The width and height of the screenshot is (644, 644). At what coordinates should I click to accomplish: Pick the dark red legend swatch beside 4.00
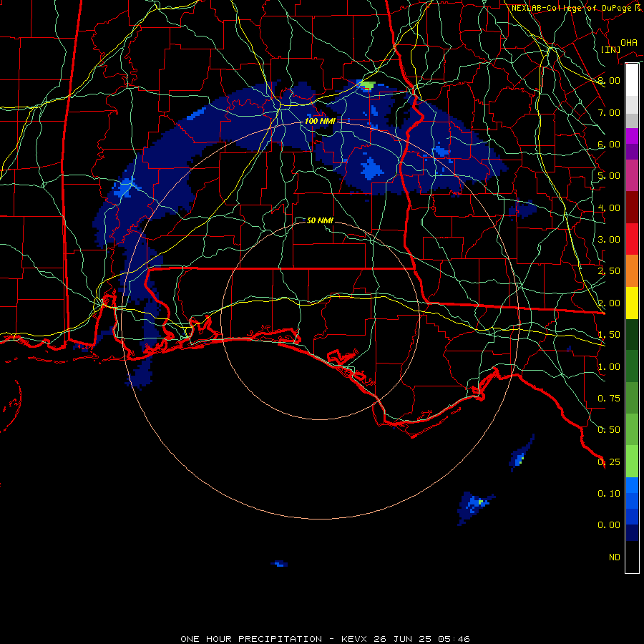pyautogui.click(x=632, y=208)
